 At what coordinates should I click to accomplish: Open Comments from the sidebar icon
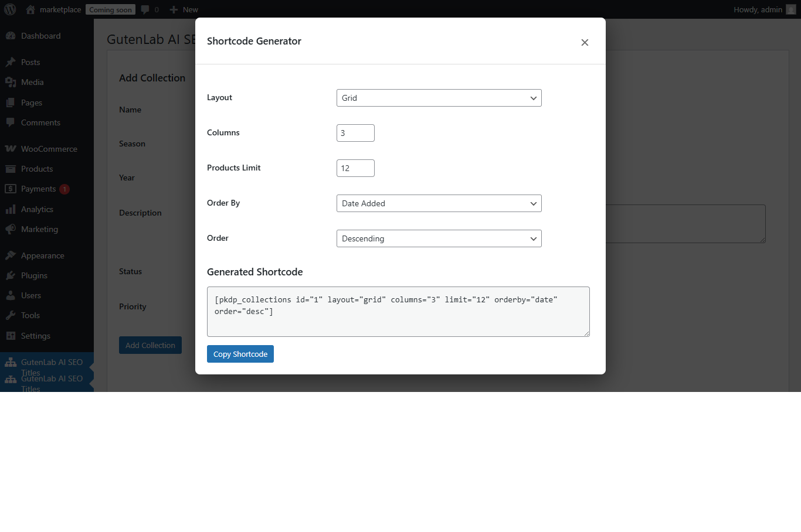coord(12,122)
